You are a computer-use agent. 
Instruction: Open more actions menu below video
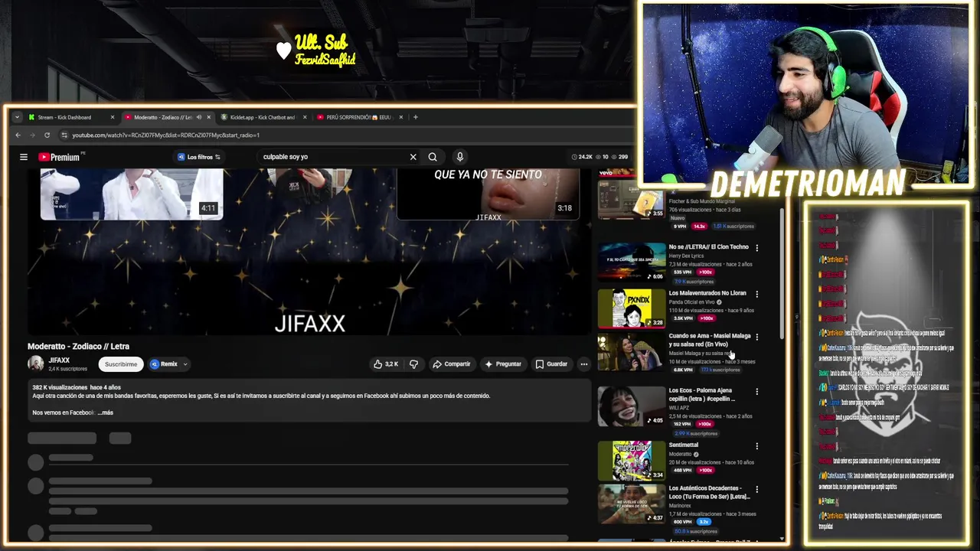583,364
